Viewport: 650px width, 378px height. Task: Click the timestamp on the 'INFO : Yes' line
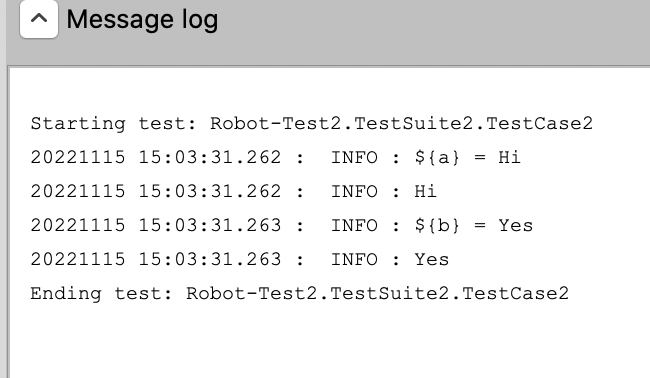point(156,259)
